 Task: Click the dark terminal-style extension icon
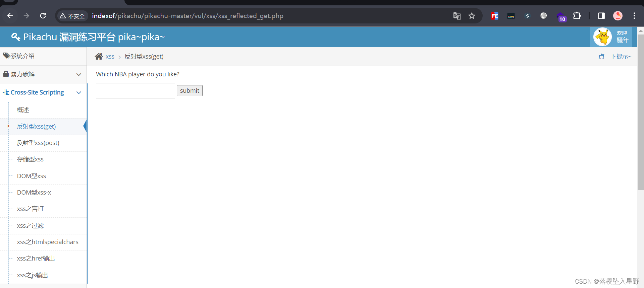click(511, 16)
